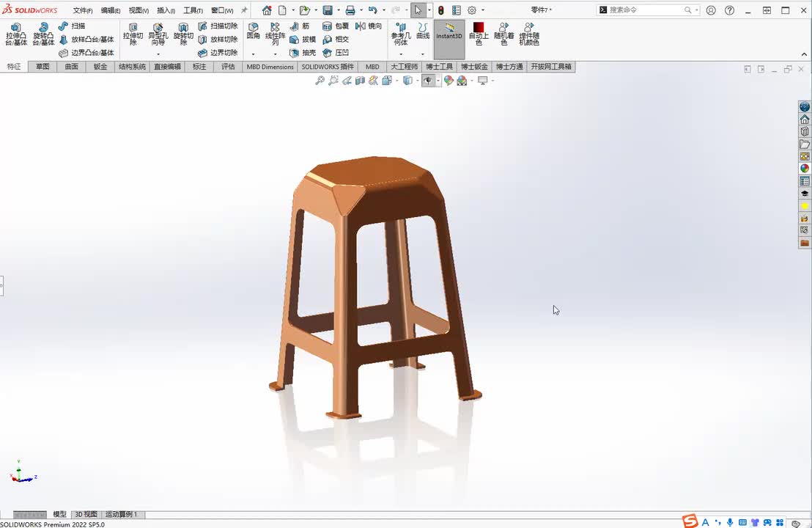Select the Mirror (镜向) tool
This screenshot has width=812, height=528.
[369, 26]
